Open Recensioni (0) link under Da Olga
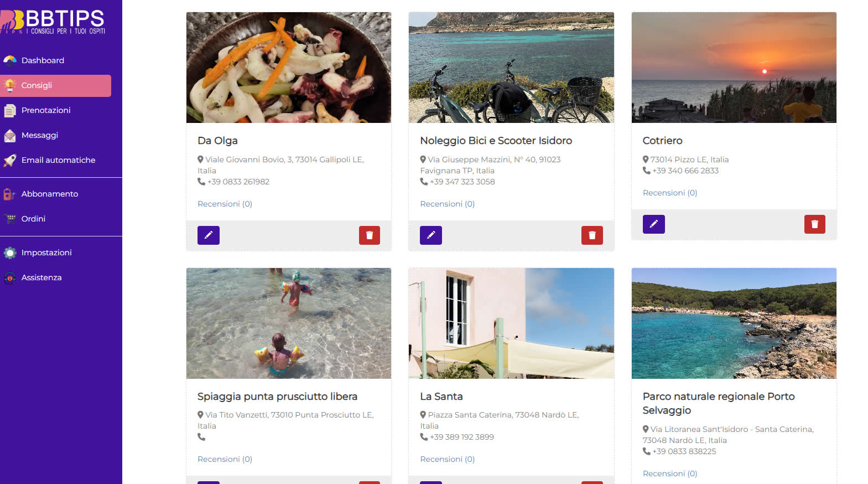868x484 pixels. click(x=225, y=204)
